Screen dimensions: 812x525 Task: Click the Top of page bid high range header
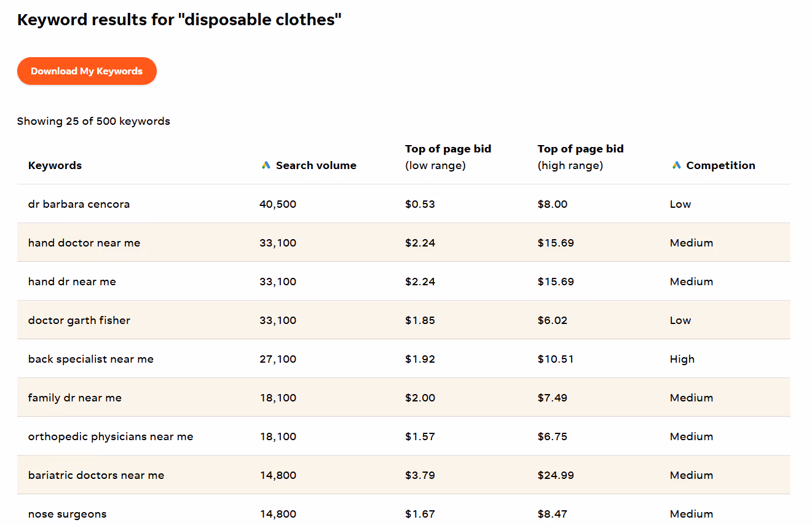pos(580,157)
